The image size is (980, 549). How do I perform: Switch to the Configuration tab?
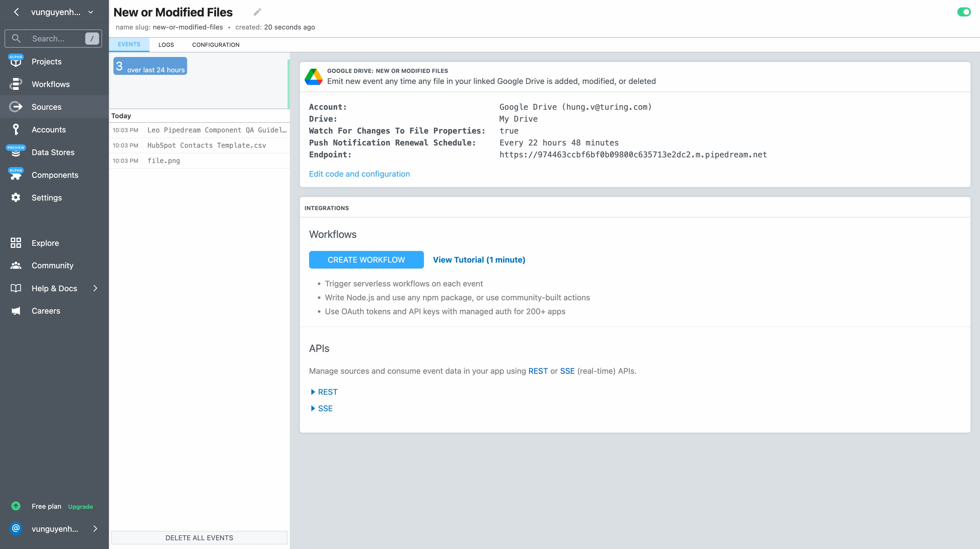click(x=216, y=45)
